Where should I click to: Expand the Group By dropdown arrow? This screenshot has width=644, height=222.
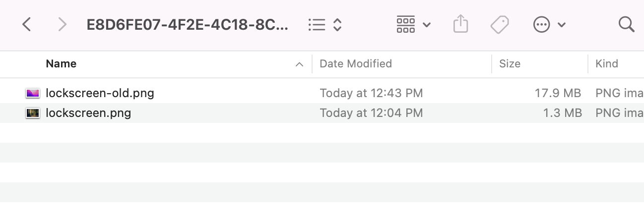tap(426, 25)
